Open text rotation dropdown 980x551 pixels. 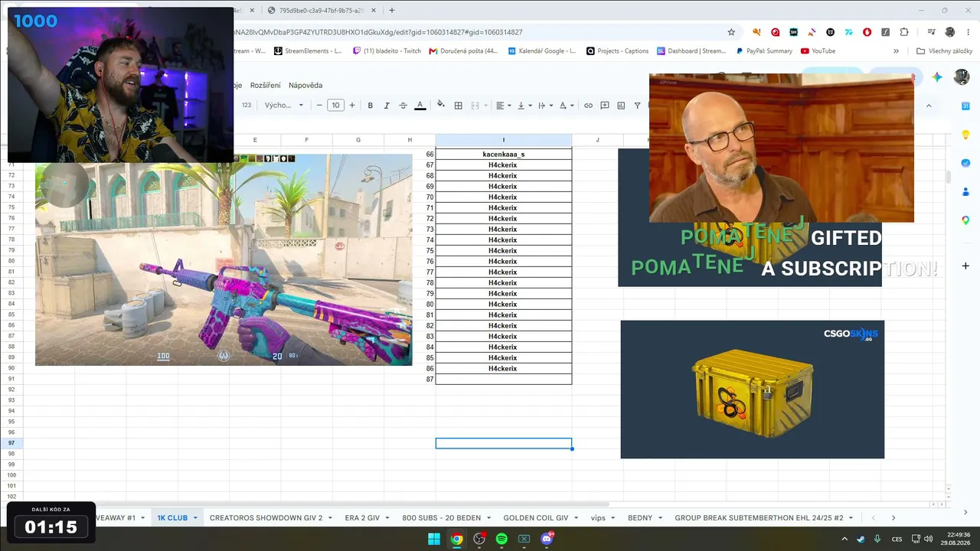(566, 106)
